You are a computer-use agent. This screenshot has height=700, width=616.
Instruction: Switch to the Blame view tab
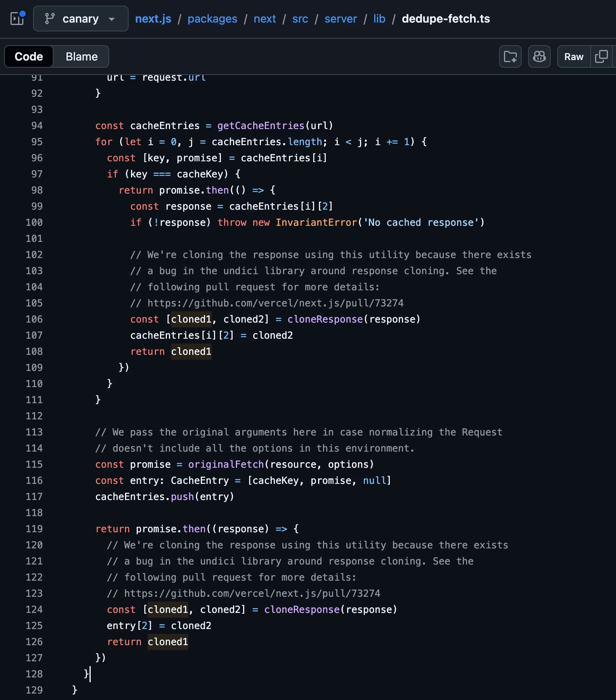coord(81,56)
